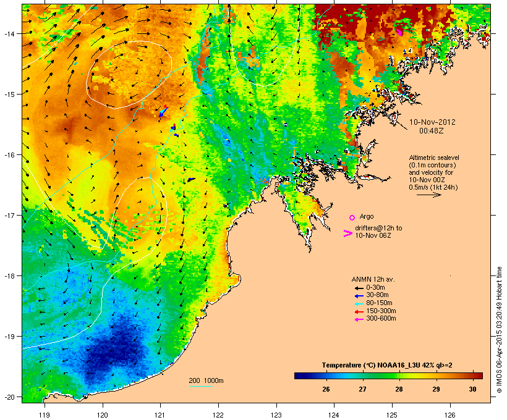The height and width of the screenshot is (420, 507).
Task: Click the 300-600m depth label
Action: 381,319
